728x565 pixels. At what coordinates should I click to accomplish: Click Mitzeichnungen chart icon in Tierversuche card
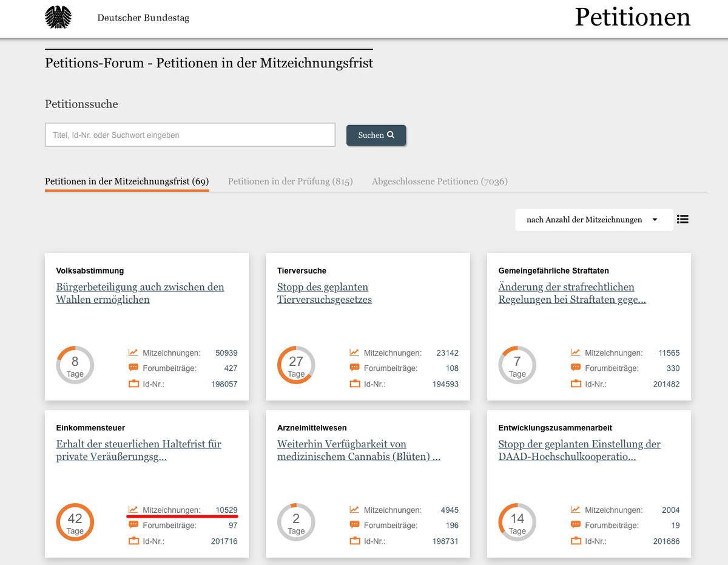click(x=354, y=353)
